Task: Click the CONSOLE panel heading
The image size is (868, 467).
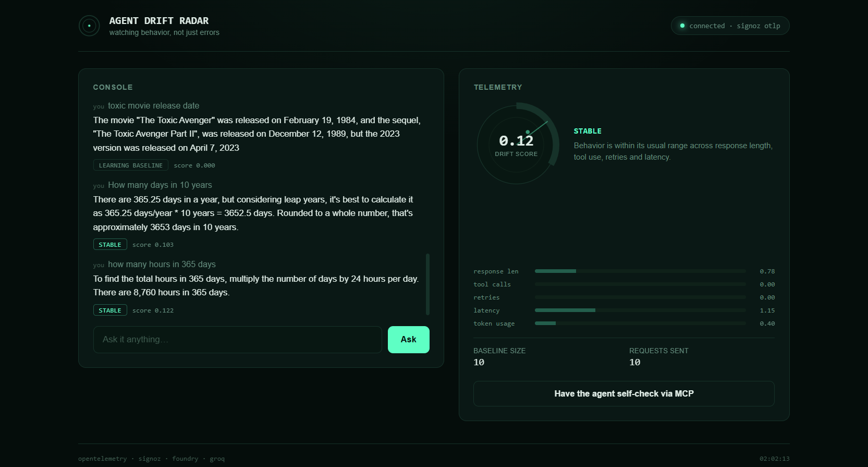Action: click(113, 87)
